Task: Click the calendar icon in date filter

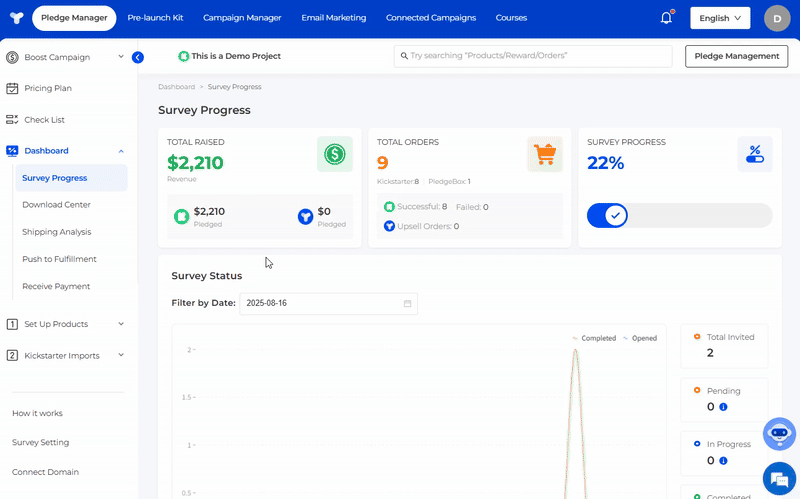Action: click(x=407, y=303)
